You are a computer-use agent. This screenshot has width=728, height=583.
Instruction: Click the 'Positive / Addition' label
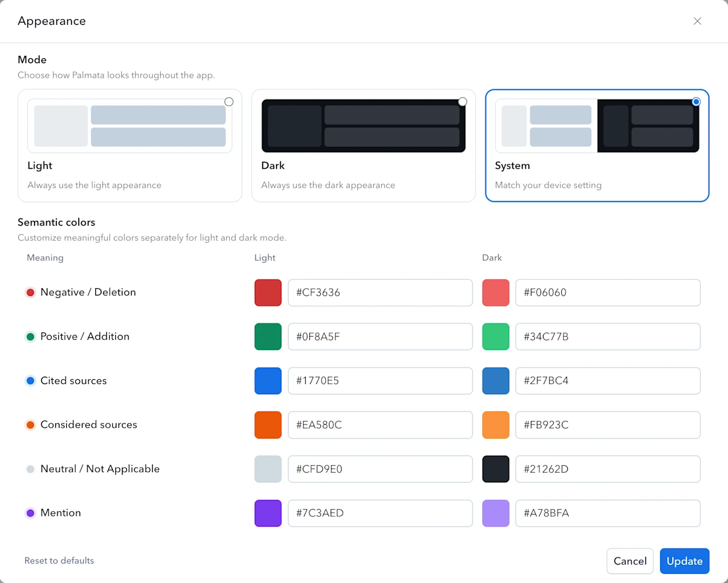pos(85,337)
